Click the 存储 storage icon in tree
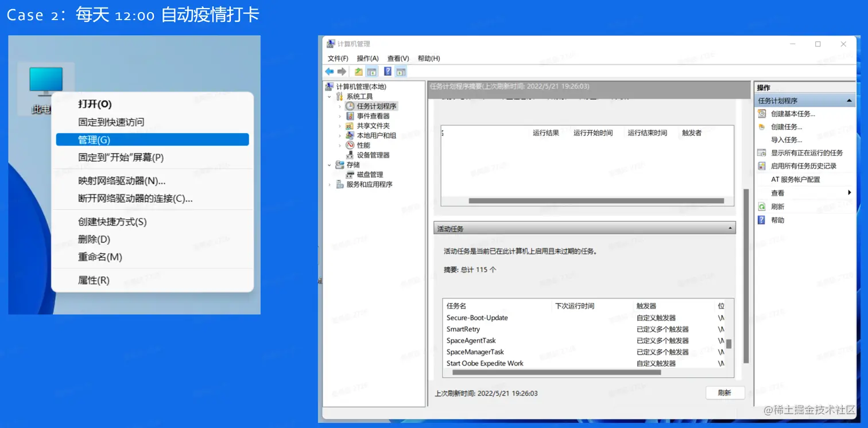This screenshot has width=868, height=428. [340, 165]
